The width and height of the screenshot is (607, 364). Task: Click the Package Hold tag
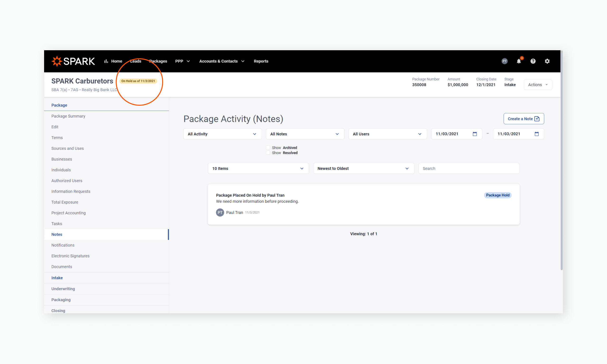coord(497,195)
